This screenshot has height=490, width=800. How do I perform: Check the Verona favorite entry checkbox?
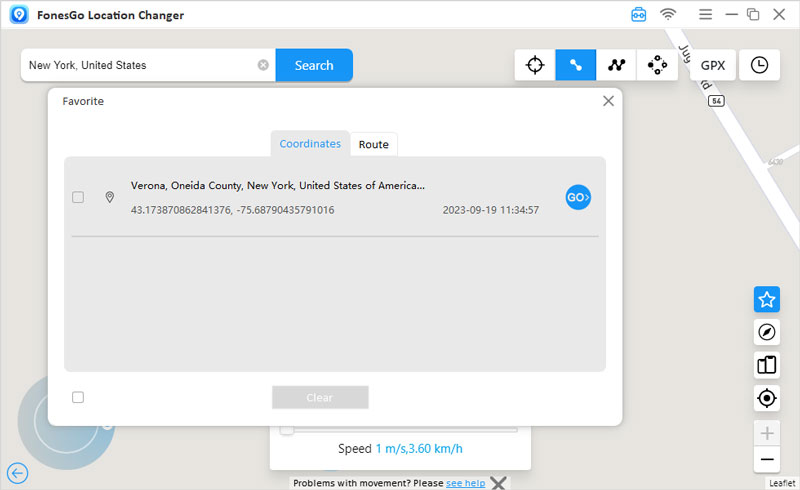click(78, 198)
